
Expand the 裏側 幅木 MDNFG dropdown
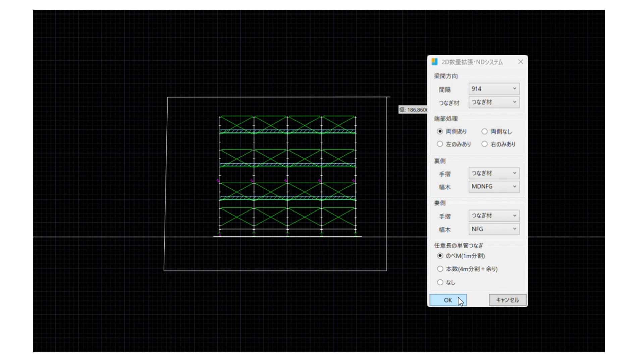pos(494,187)
